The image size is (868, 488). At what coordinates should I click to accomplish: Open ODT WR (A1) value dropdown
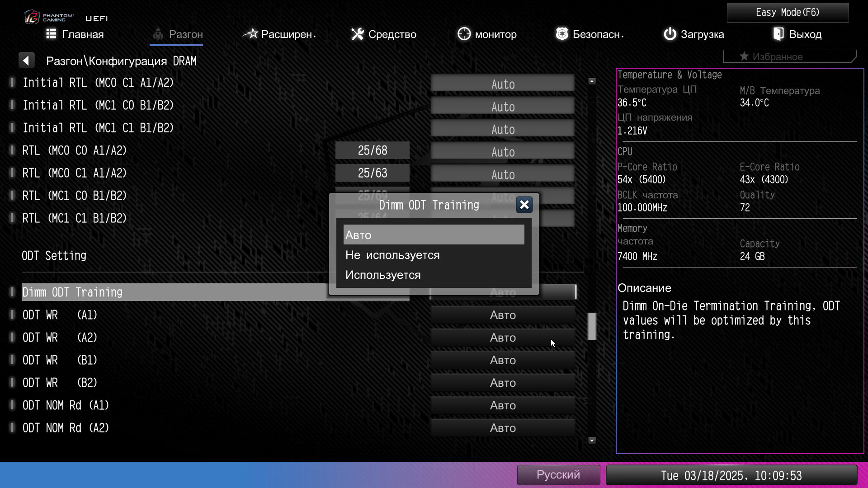coord(503,315)
